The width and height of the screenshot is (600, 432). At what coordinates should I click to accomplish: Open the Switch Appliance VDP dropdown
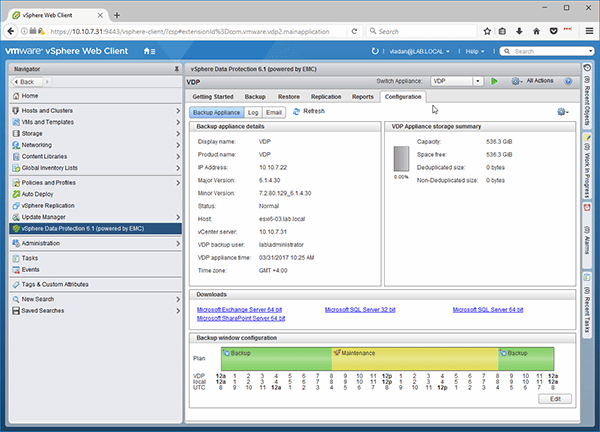tap(459, 80)
